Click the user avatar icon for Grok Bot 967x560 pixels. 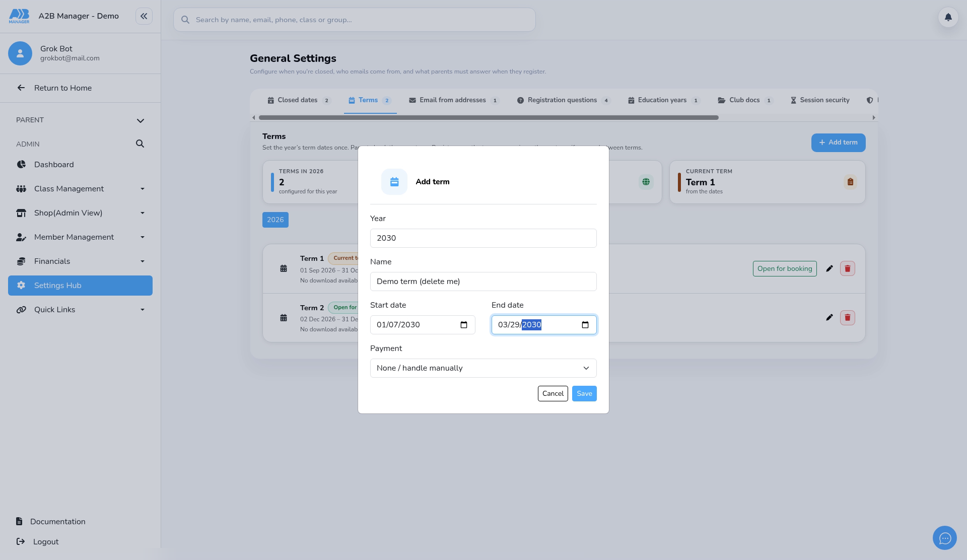coord(20,53)
